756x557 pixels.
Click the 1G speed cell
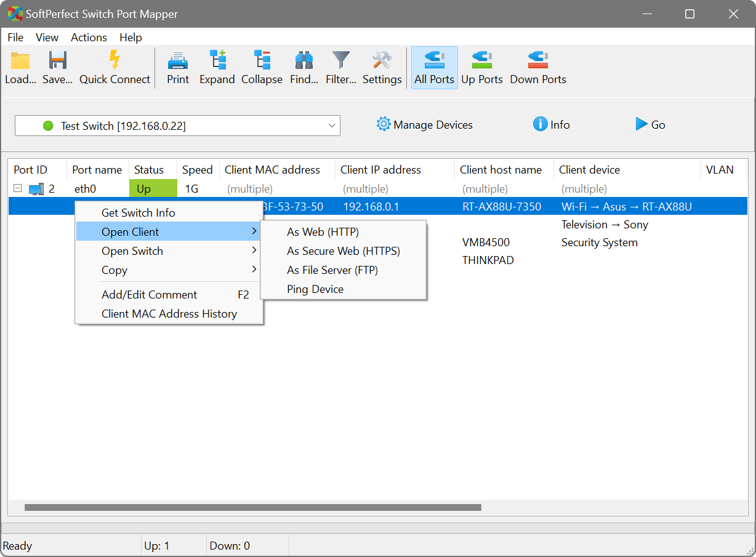192,189
